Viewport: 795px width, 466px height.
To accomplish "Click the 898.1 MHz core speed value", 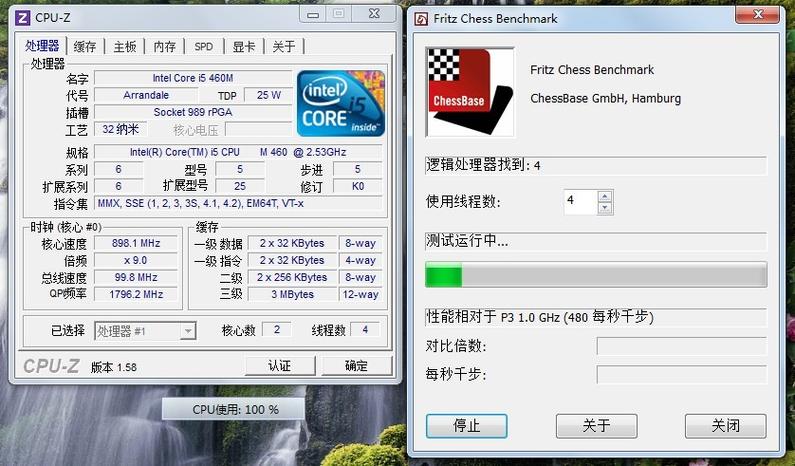I will point(136,243).
